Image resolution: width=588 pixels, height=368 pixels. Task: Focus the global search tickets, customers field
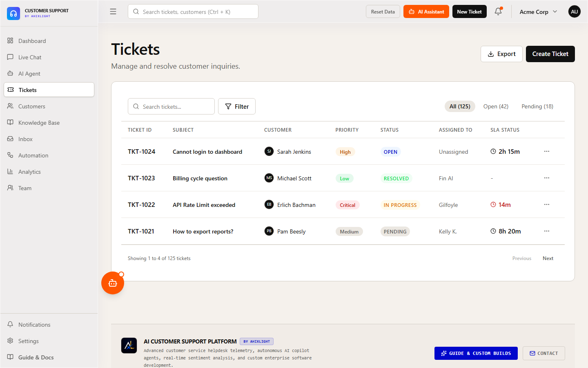point(193,11)
